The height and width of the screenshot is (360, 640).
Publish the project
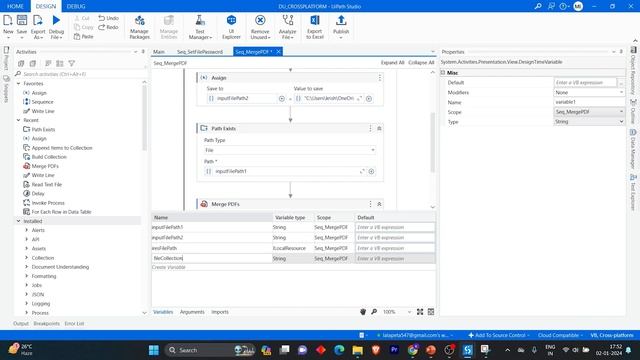point(341,27)
